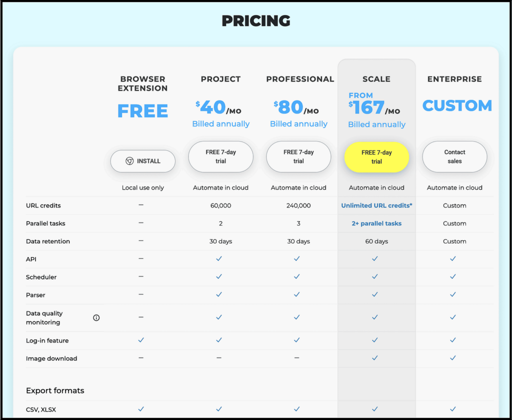The width and height of the screenshot is (512, 420).
Task: Click the Chrome icon inside the INSTALL button
Action: pyautogui.click(x=128, y=160)
